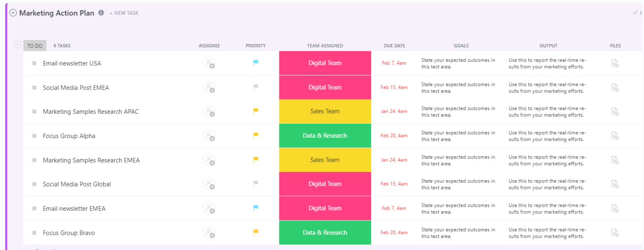Open file attachment icon for Social Media Post EMEA
Screen dimensions: 644x250
[614, 87]
